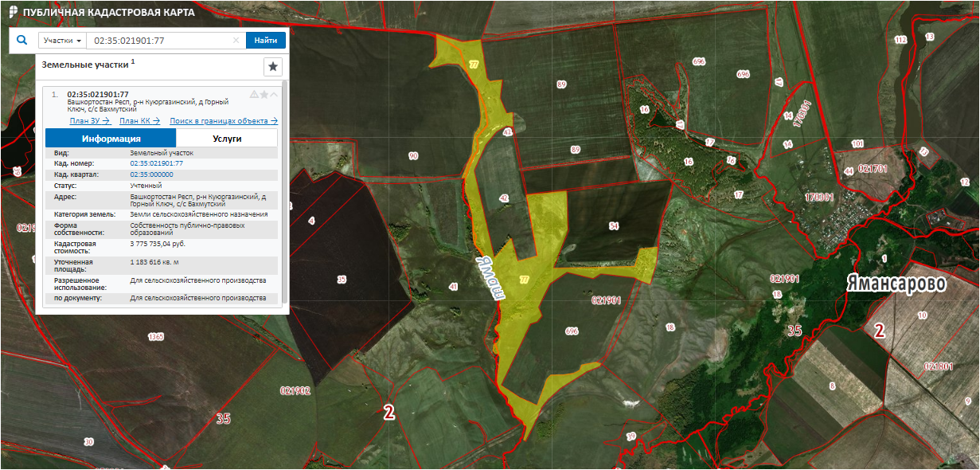Collapse the result card with the chevron
Screen dimensions: 980x470
pos(275,94)
